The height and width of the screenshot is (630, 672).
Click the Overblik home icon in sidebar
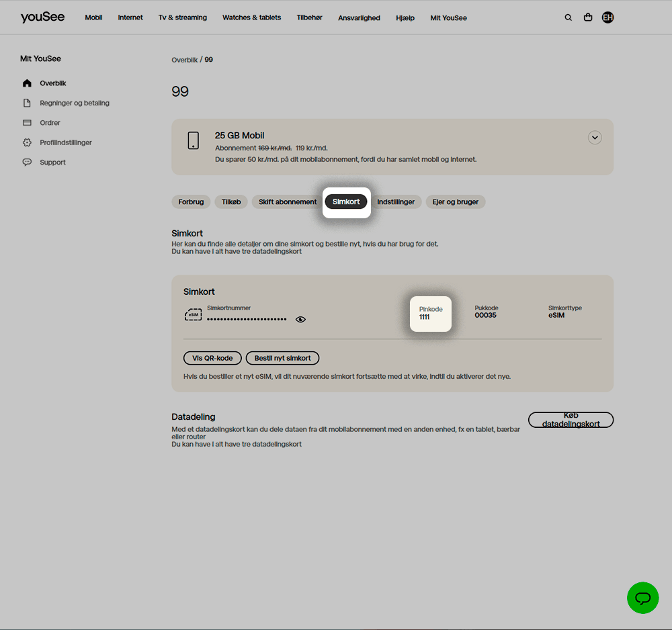(x=27, y=83)
